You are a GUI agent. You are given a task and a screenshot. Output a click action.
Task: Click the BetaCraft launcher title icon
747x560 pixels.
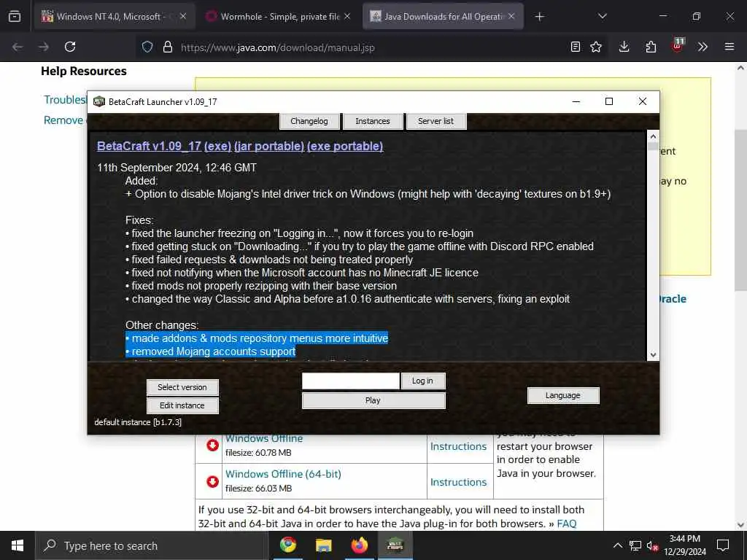(x=98, y=101)
